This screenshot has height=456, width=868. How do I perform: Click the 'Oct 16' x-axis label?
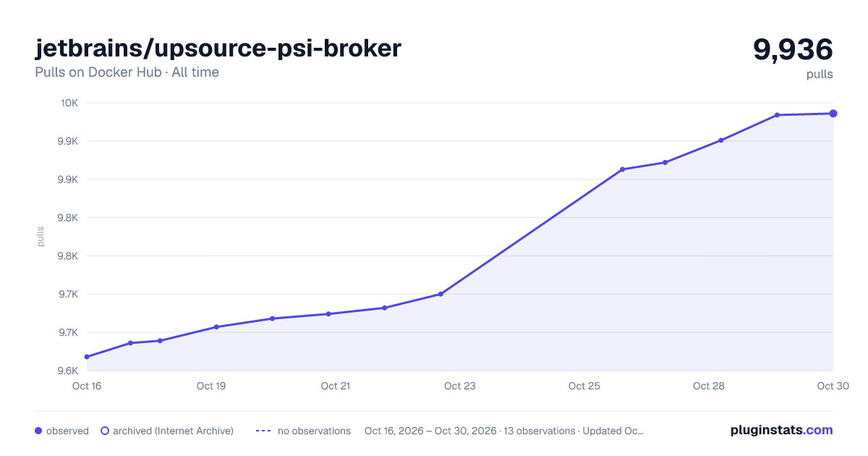(87, 386)
